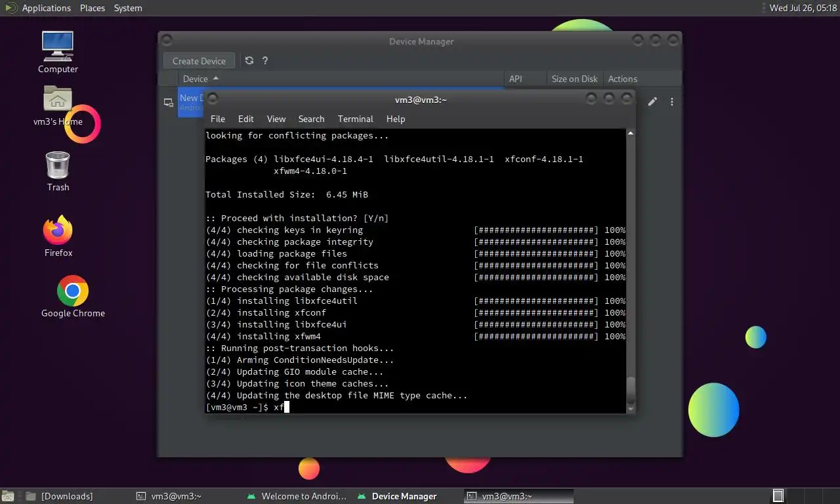Click the active vm3@vm3 taskbar entry
Viewport: 840px width, 504px height.
[518, 496]
